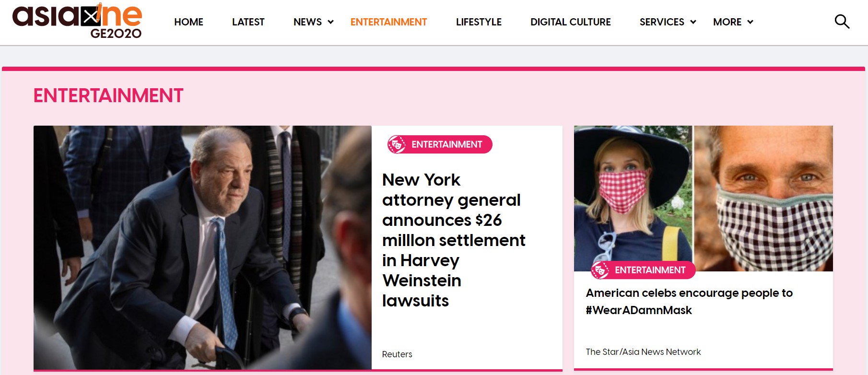Click the AsiaOne logo
The height and width of the screenshot is (375, 868).
coord(77,17)
